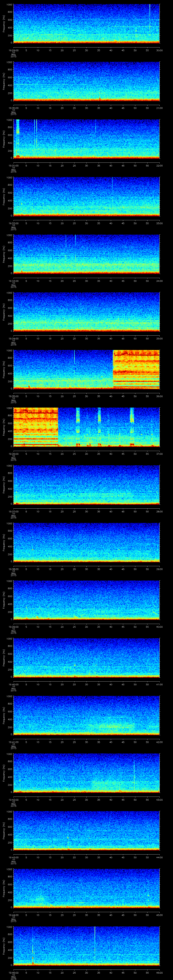Click the 19:44:00 time axis label

click(x=13, y=915)
